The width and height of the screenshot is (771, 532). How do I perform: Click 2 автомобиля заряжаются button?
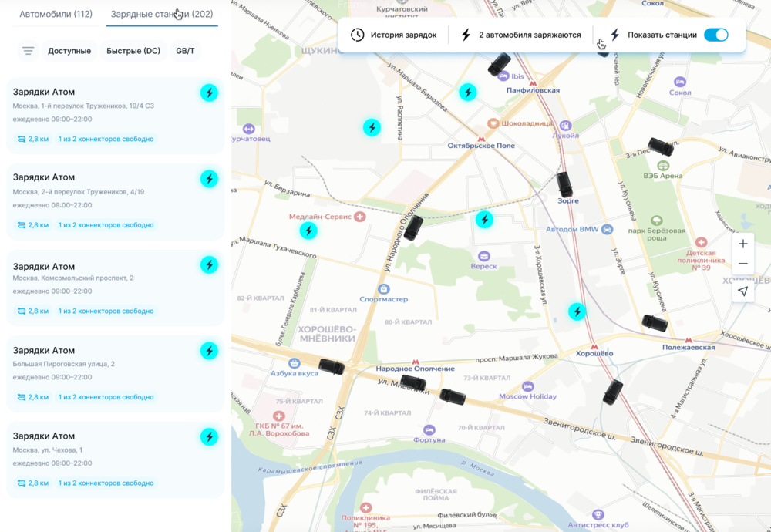tap(520, 35)
